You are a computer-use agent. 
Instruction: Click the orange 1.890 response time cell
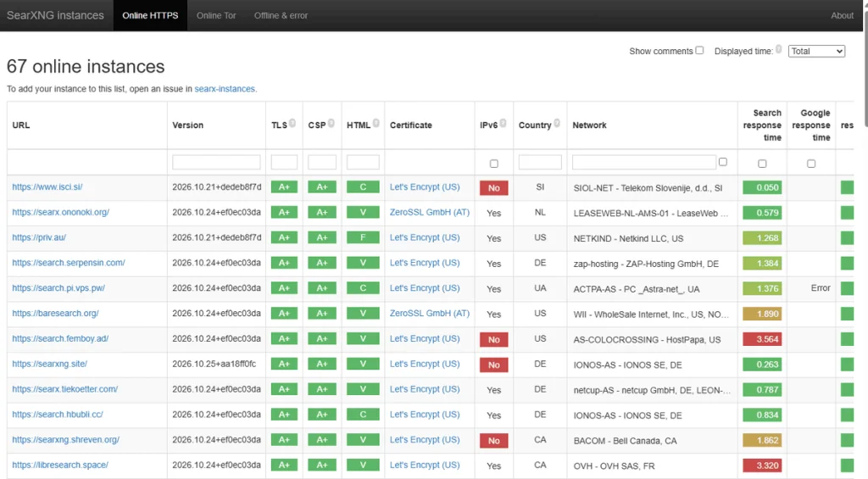pos(762,314)
